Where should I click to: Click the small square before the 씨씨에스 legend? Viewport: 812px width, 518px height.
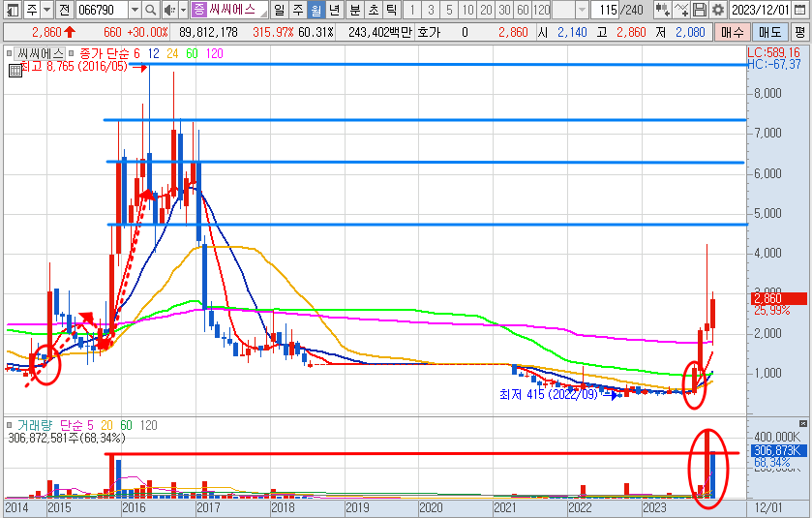[x=9, y=53]
